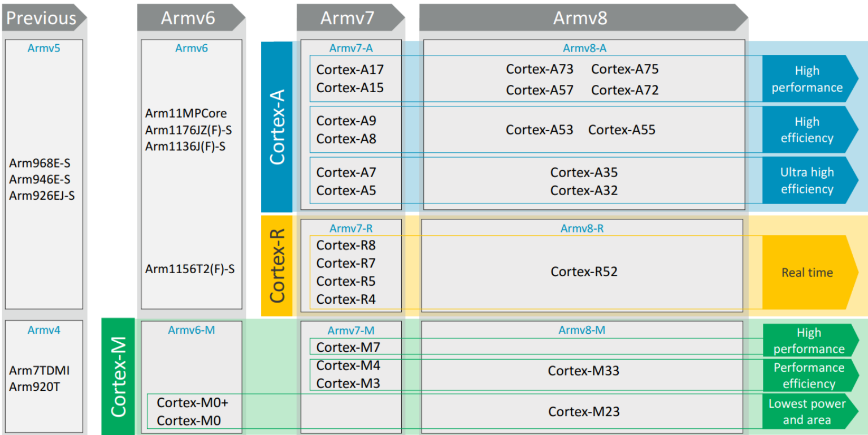Select the "Cortex-A7" processor

(346, 172)
